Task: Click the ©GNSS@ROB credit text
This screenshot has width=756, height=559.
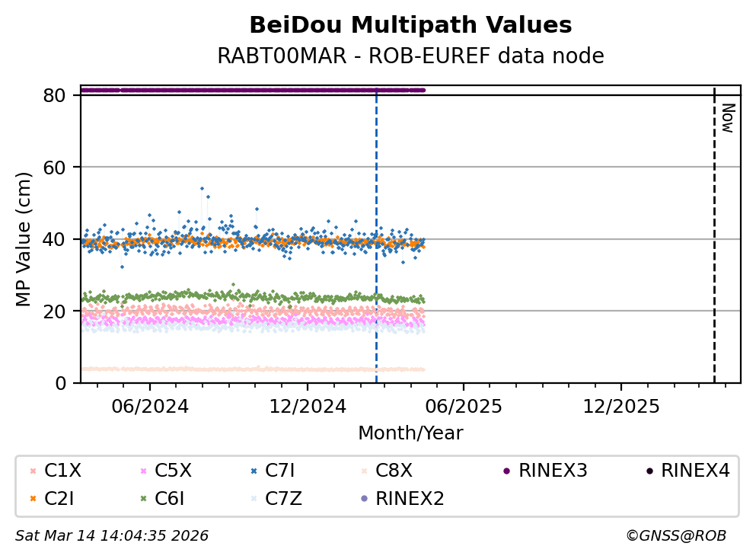Action: coord(675,536)
